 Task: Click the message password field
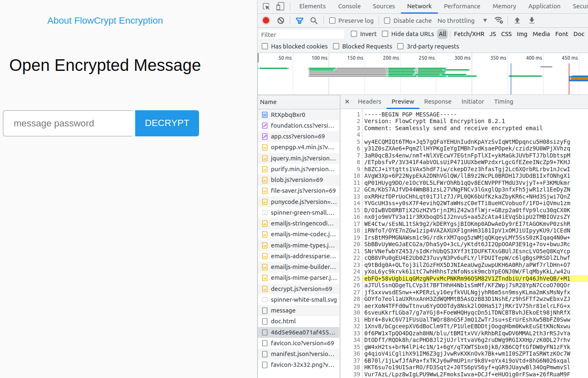pyautogui.click(x=68, y=123)
